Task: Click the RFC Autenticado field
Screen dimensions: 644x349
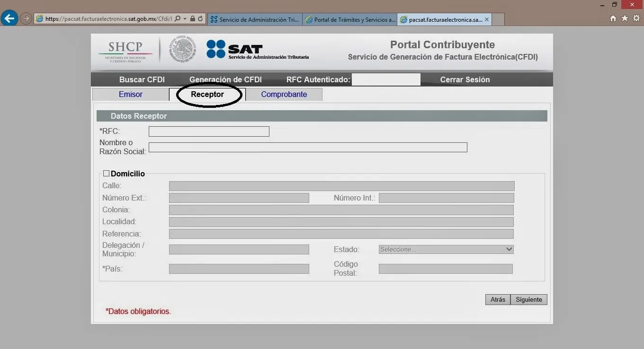Action: (386, 79)
